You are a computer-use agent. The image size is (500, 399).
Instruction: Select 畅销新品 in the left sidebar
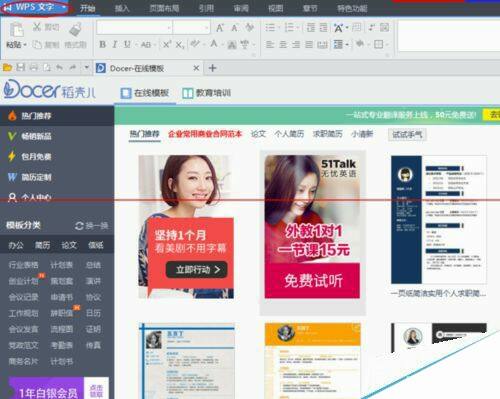tap(57, 136)
